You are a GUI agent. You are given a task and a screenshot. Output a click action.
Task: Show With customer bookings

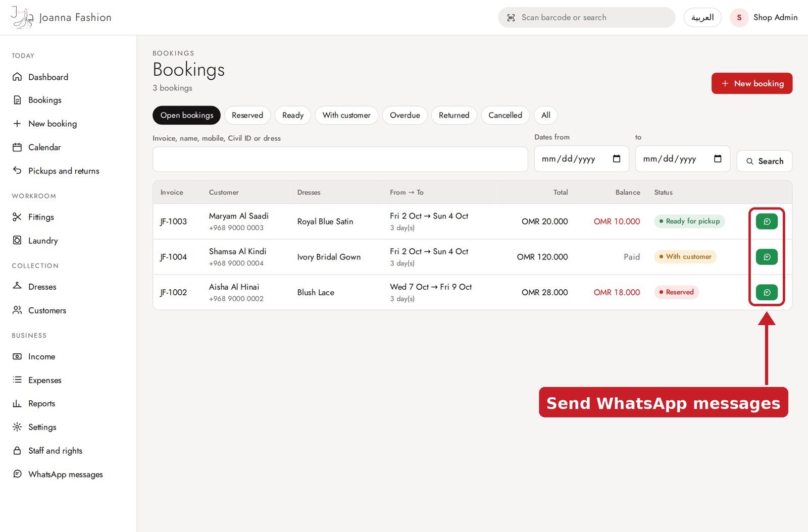coord(346,115)
